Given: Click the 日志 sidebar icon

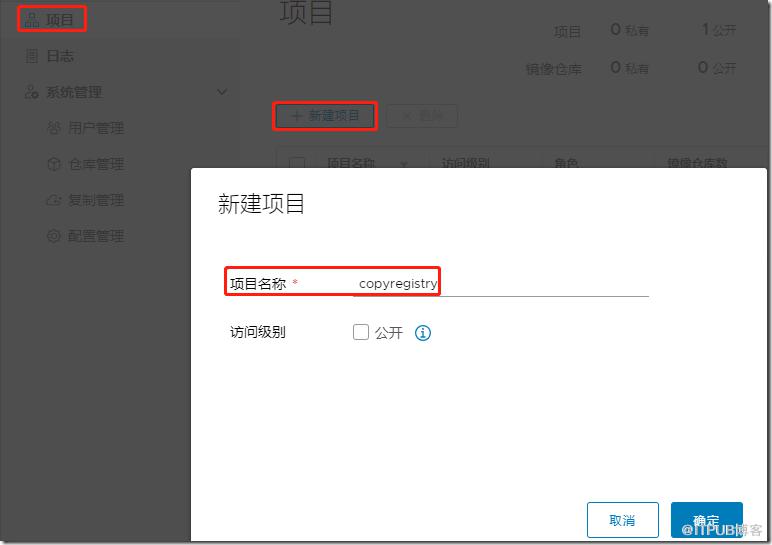Looking at the screenshot, I should (32, 56).
